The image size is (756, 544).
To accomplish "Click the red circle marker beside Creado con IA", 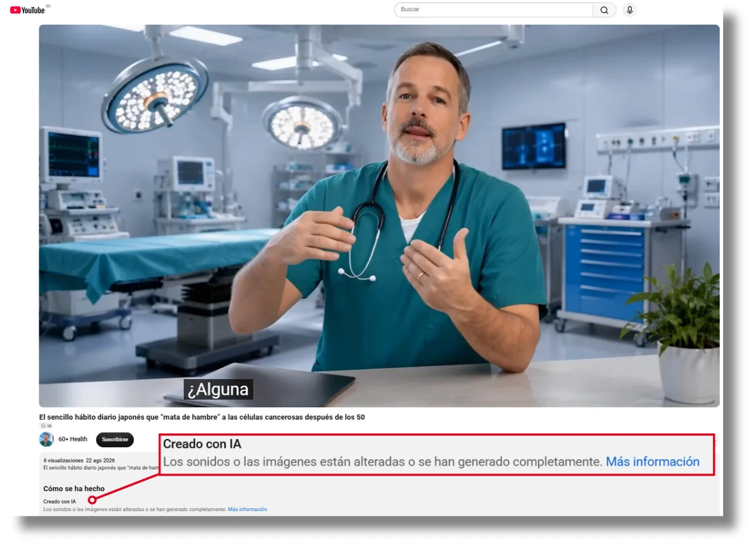I will coord(92,500).
